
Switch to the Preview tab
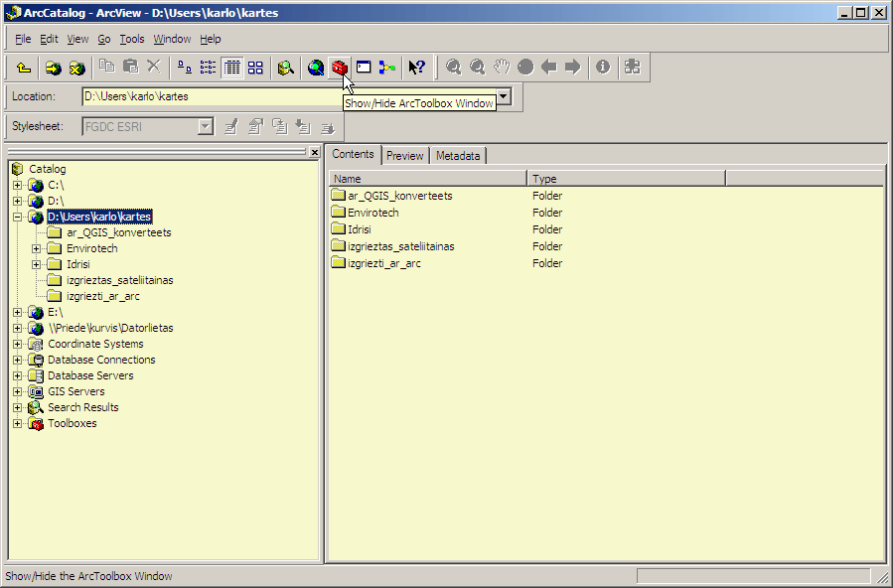[x=405, y=155]
